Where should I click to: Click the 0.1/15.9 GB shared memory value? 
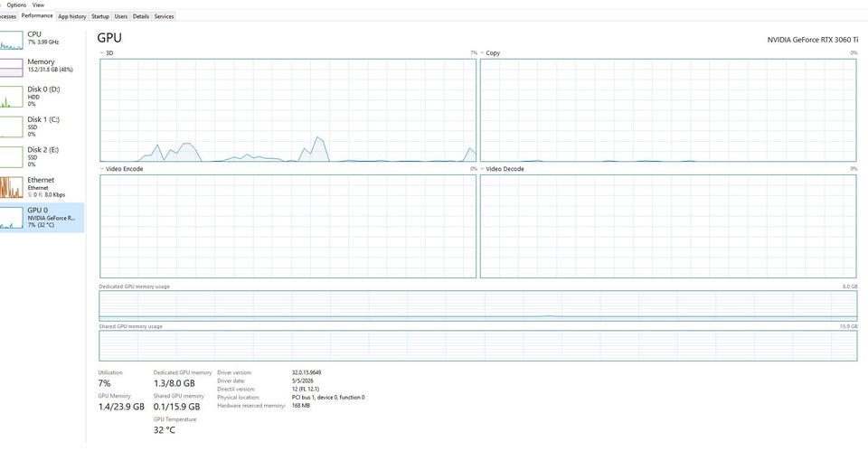pyautogui.click(x=176, y=407)
